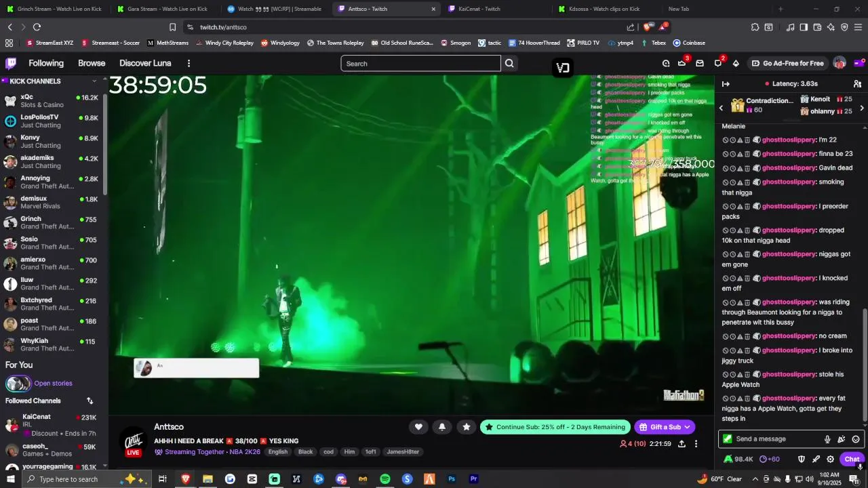Toggle the star favorite button

point(466,426)
